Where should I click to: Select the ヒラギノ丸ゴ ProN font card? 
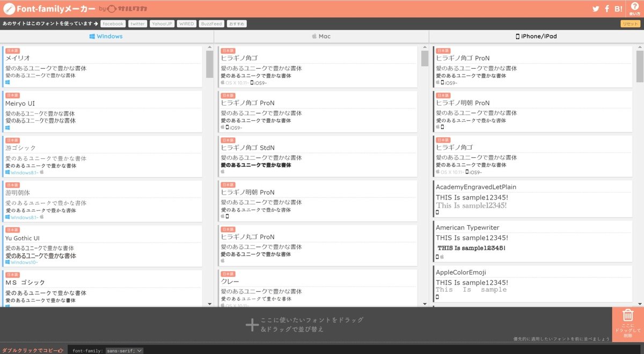[318, 246]
